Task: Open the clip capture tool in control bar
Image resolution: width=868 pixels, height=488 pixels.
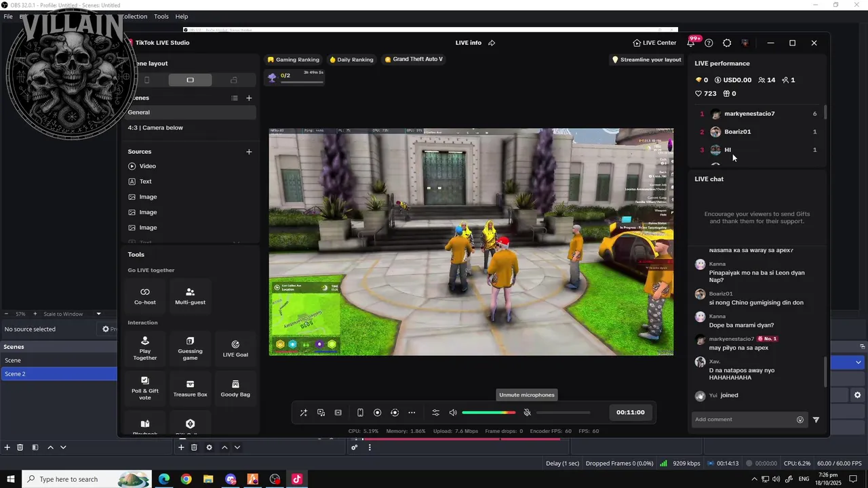Action: (x=338, y=413)
